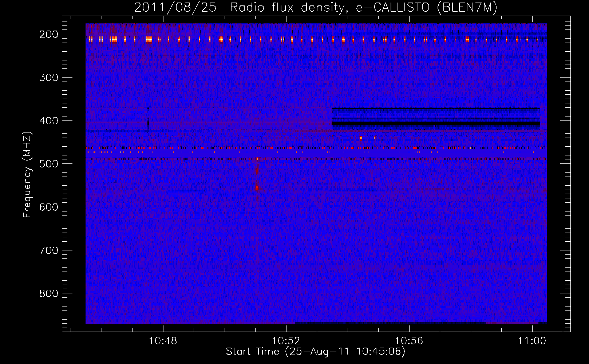Click the '11:00' time tick label
The width and height of the screenshot is (589, 364).
pyautogui.click(x=532, y=341)
